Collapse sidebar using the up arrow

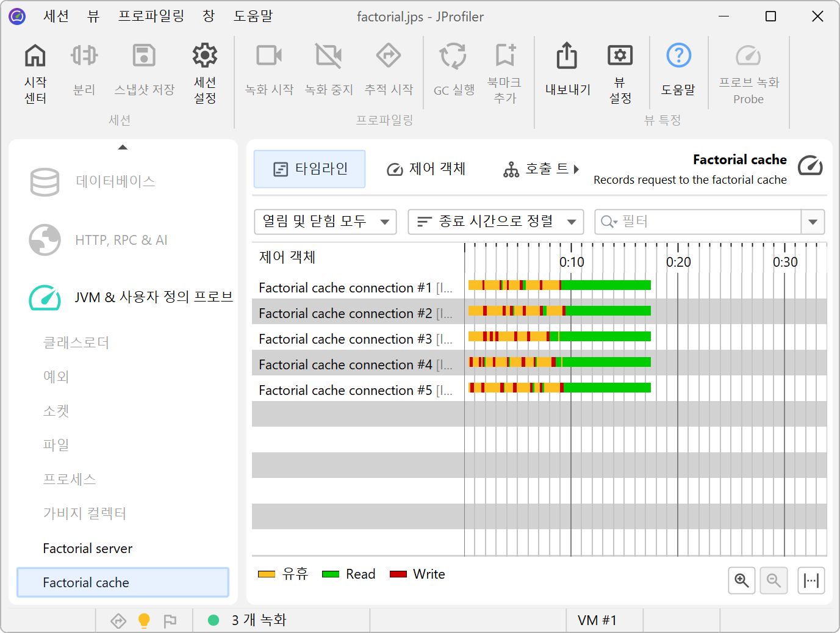point(123,147)
